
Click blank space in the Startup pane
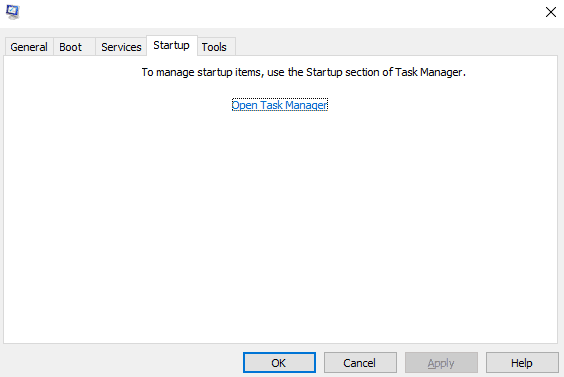point(281,223)
